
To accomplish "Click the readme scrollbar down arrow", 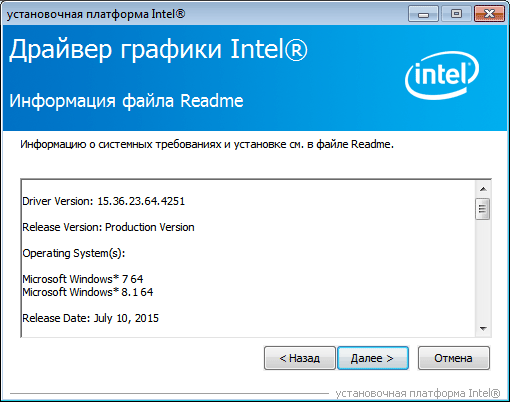I will click(483, 329).
